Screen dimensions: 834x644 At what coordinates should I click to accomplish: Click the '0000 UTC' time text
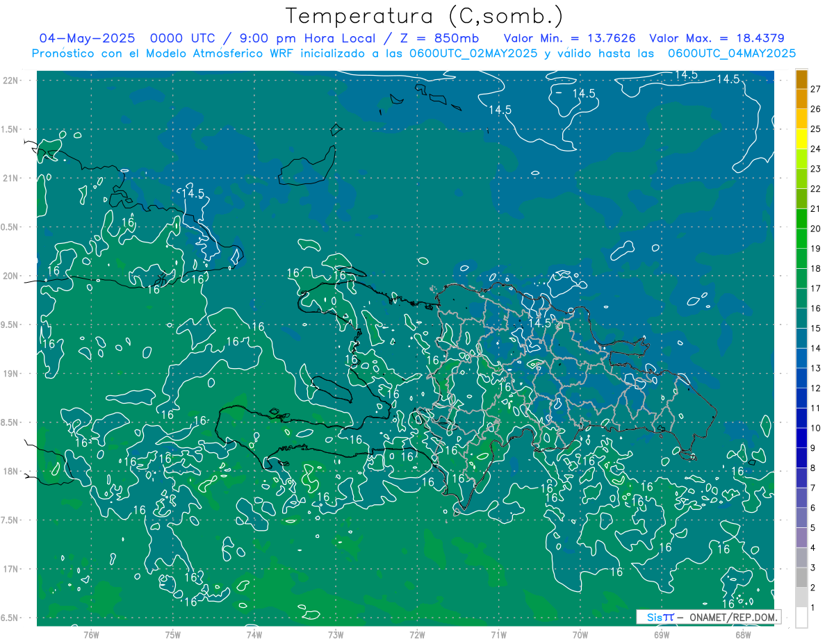tap(183, 38)
